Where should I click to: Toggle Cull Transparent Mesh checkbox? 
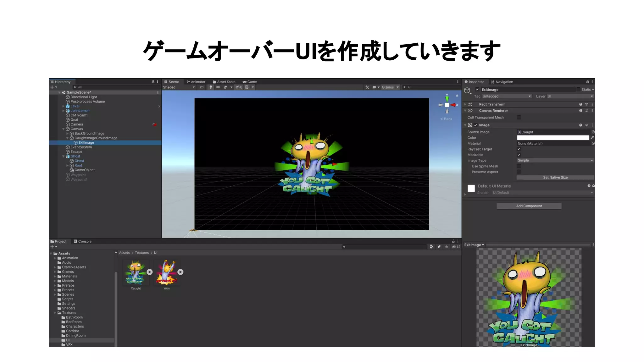[x=519, y=118]
